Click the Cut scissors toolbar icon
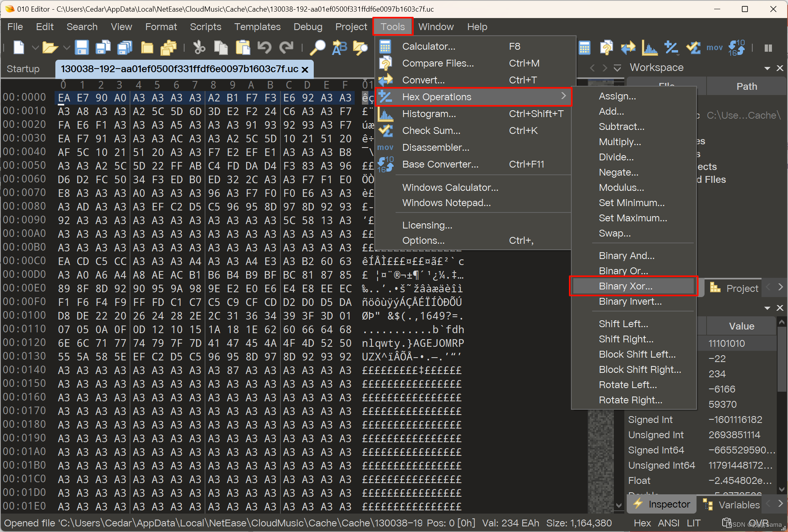The image size is (788, 532). tap(199, 48)
